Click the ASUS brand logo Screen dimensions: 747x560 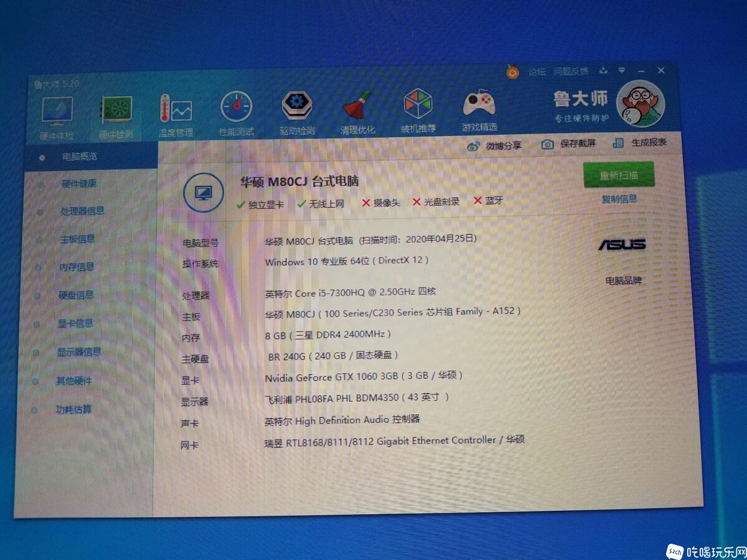click(622, 245)
